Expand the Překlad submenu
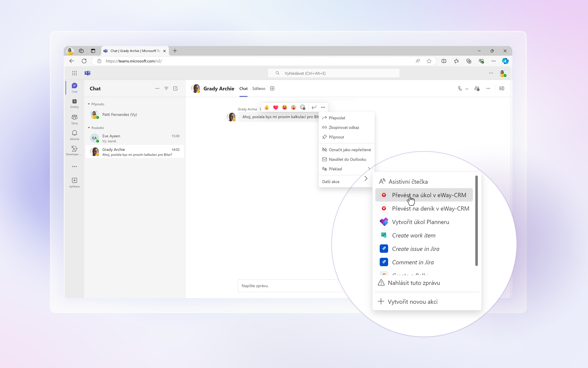 coord(346,169)
